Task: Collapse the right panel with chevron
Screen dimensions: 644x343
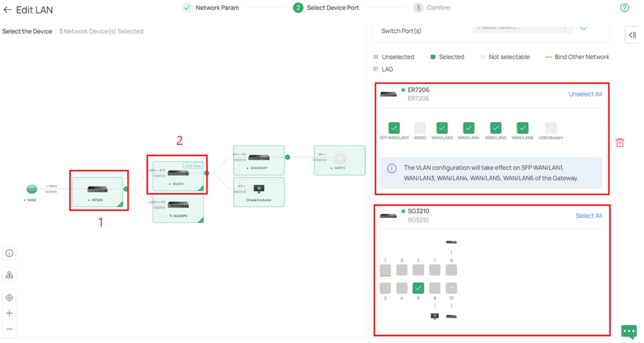Action: (633, 35)
